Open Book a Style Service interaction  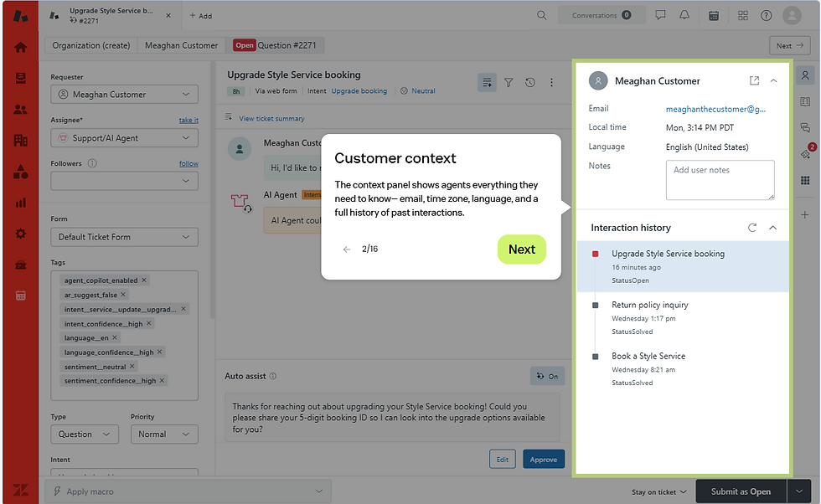[683, 369]
